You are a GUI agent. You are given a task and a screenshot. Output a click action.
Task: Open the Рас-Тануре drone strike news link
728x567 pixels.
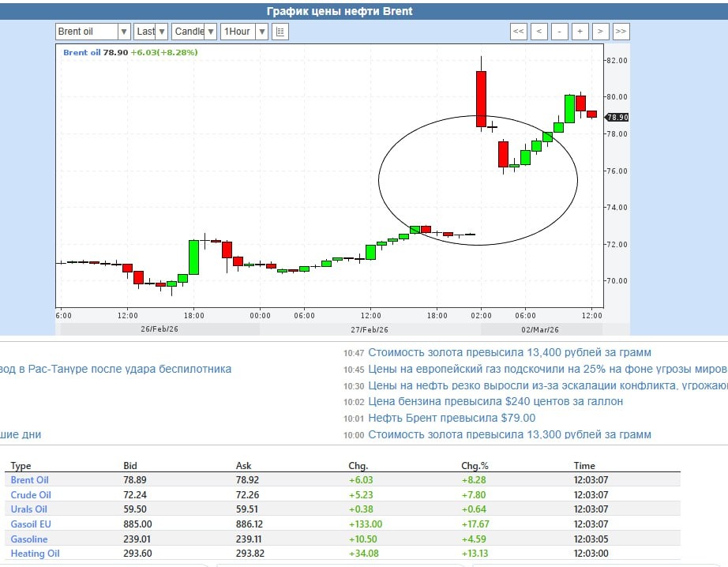(x=115, y=369)
